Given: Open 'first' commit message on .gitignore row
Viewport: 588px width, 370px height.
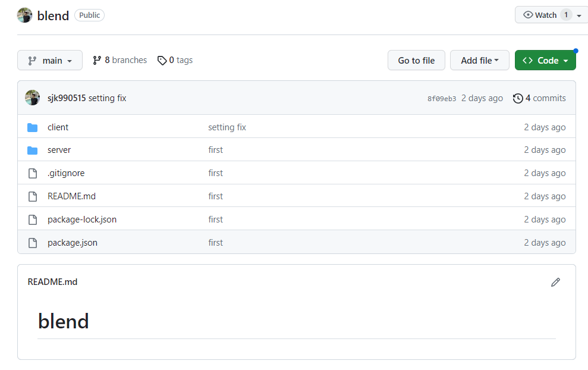Looking at the screenshot, I should 216,173.
